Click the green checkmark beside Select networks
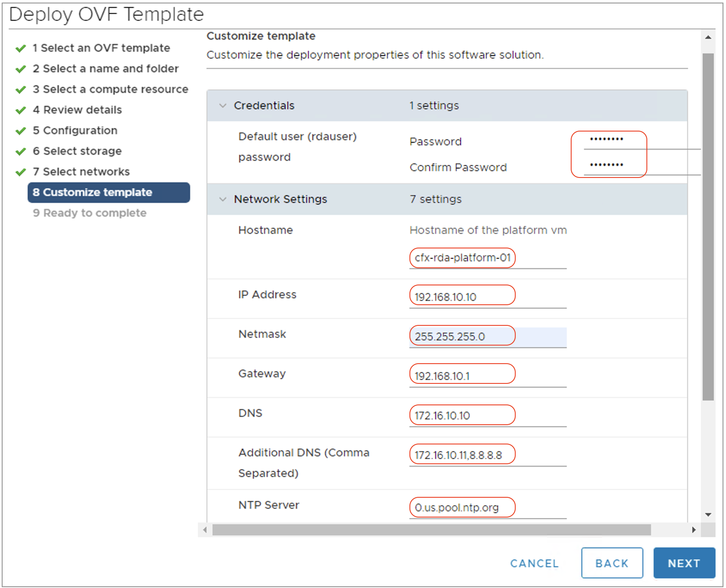The image size is (726, 588). click(x=20, y=171)
